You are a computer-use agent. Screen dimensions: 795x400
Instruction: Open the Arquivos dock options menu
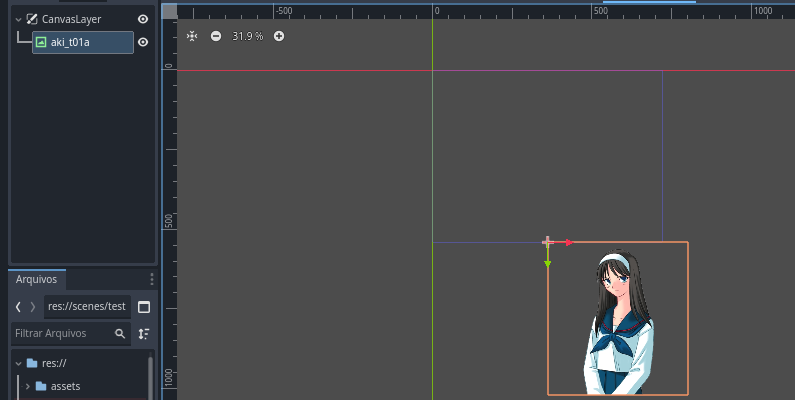pos(152,279)
